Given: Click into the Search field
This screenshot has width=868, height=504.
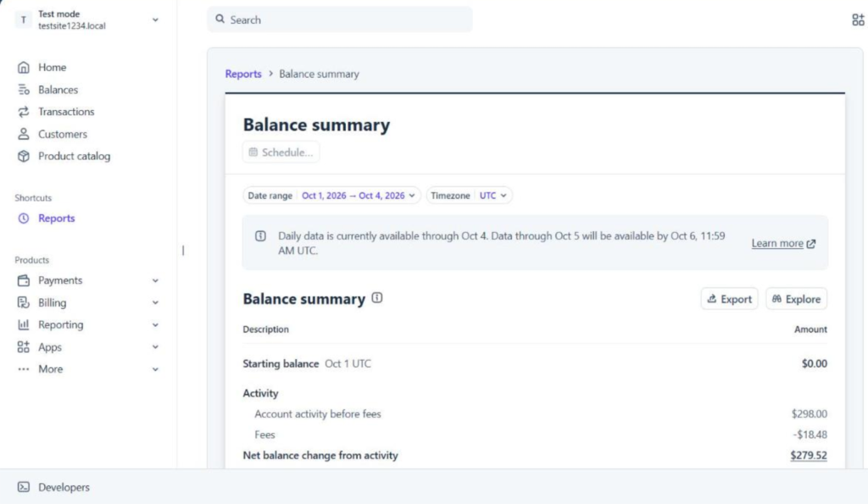Looking at the screenshot, I should [340, 20].
